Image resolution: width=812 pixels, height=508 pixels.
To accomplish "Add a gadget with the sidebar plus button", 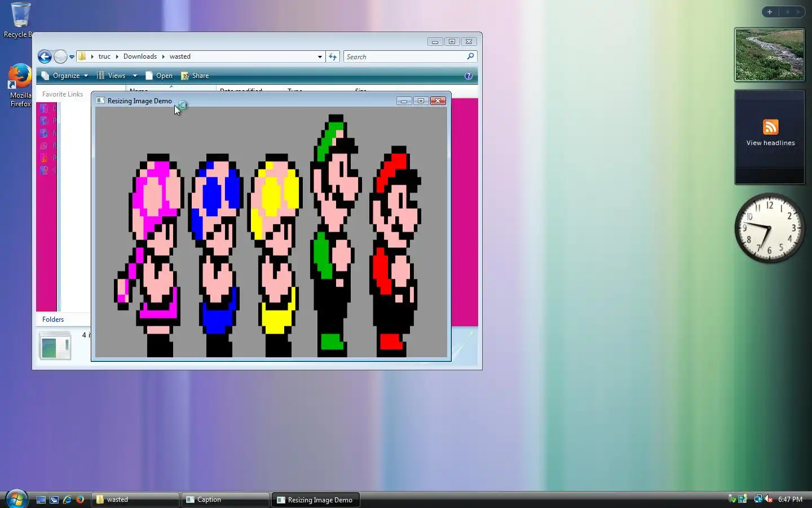I will (769, 12).
